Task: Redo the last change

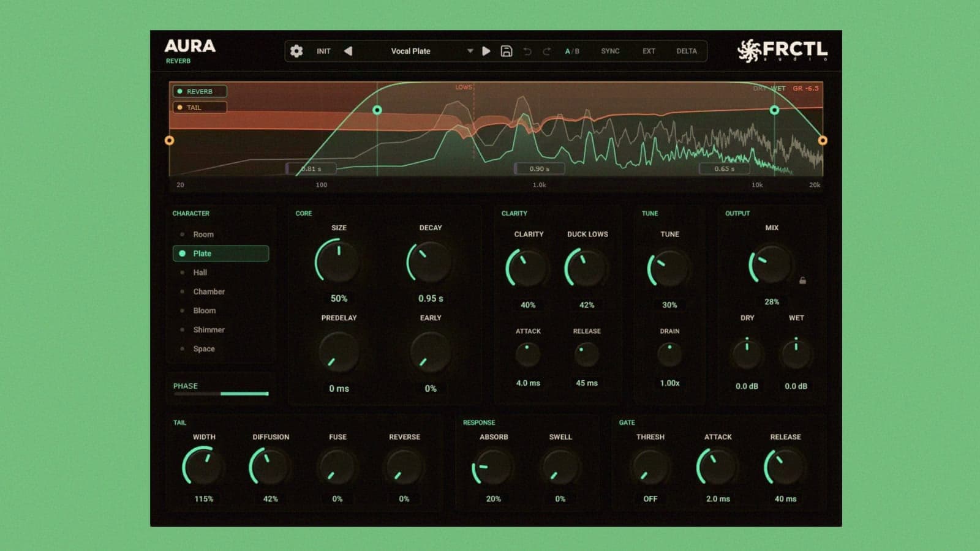Action: point(547,51)
